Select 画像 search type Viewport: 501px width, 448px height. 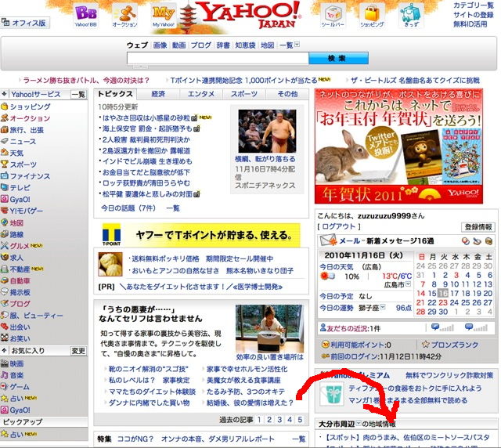tap(160, 45)
